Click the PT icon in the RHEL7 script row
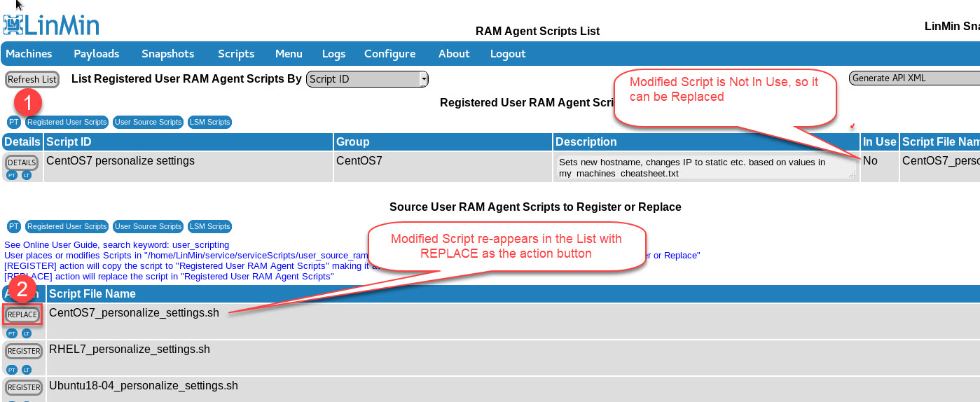Viewport: 980px width, 402px height. point(12,369)
